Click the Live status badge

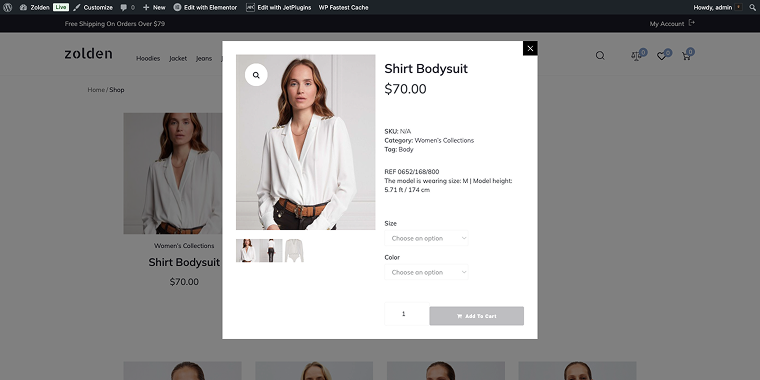pos(61,7)
